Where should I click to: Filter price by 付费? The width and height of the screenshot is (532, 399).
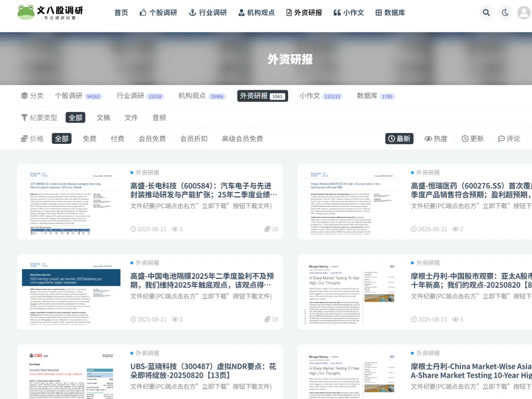[x=117, y=138]
